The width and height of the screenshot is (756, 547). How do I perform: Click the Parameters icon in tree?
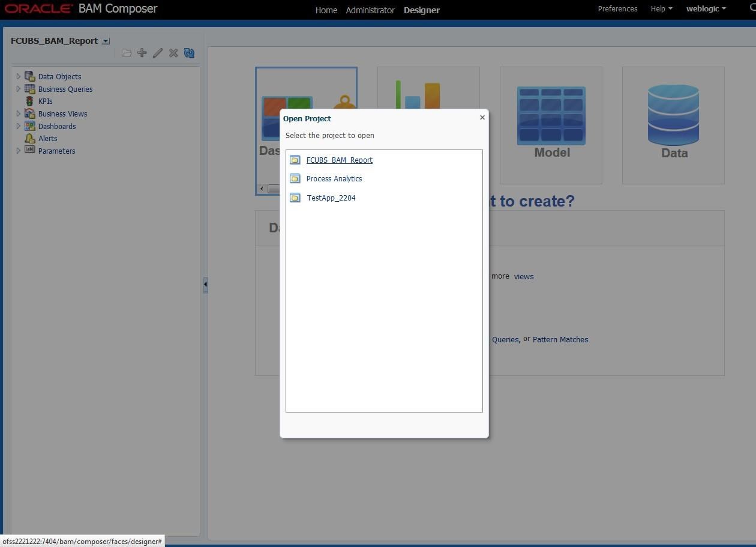29,150
